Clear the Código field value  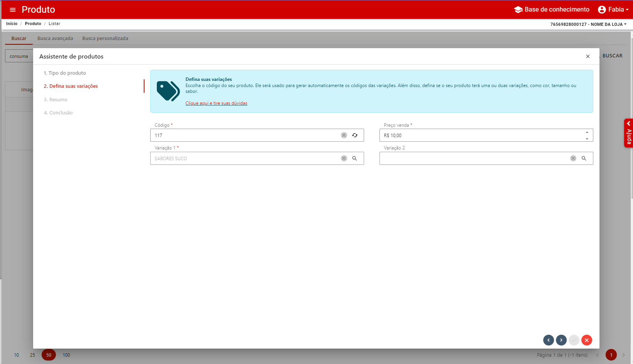tap(344, 135)
